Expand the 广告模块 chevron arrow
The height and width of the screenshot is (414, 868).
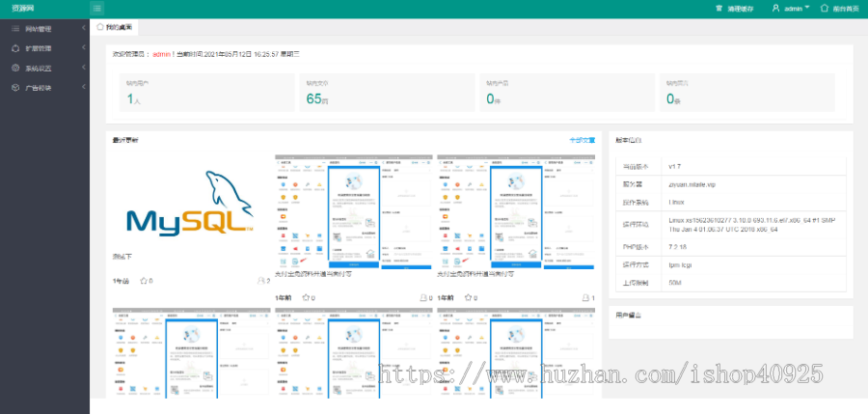tap(84, 88)
